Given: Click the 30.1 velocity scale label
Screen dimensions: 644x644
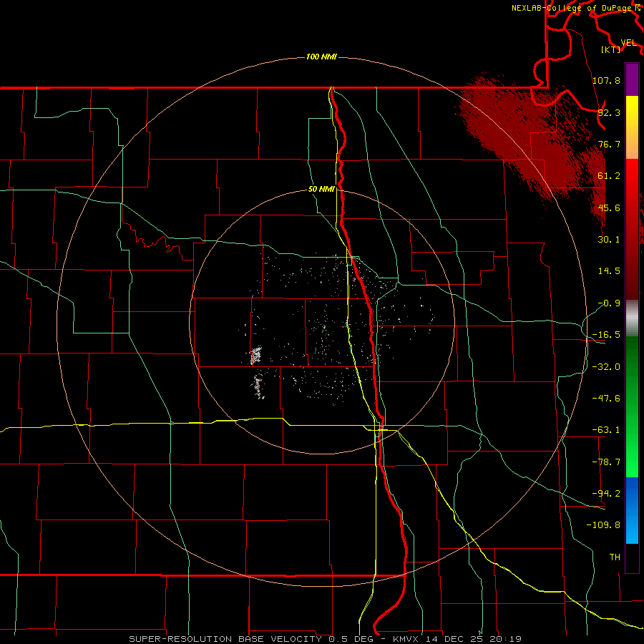Looking at the screenshot, I should 609,240.
